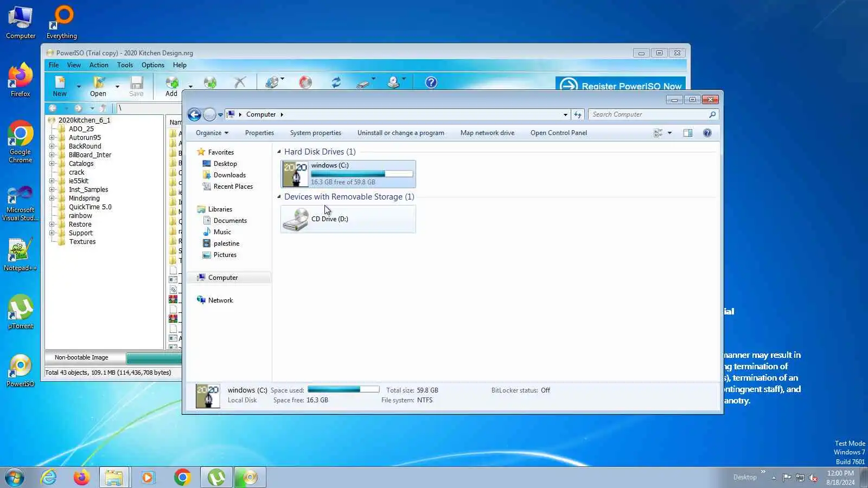The width and height of the screenshot is (868, 488).
Task: Click the red Burn disc icon in PowerISO
Action: tap(305, 82)
